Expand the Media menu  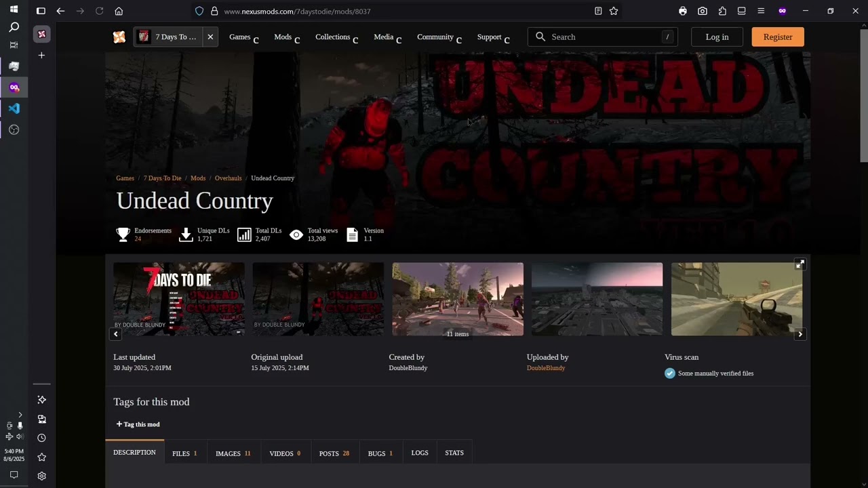[x=387, y=37]
